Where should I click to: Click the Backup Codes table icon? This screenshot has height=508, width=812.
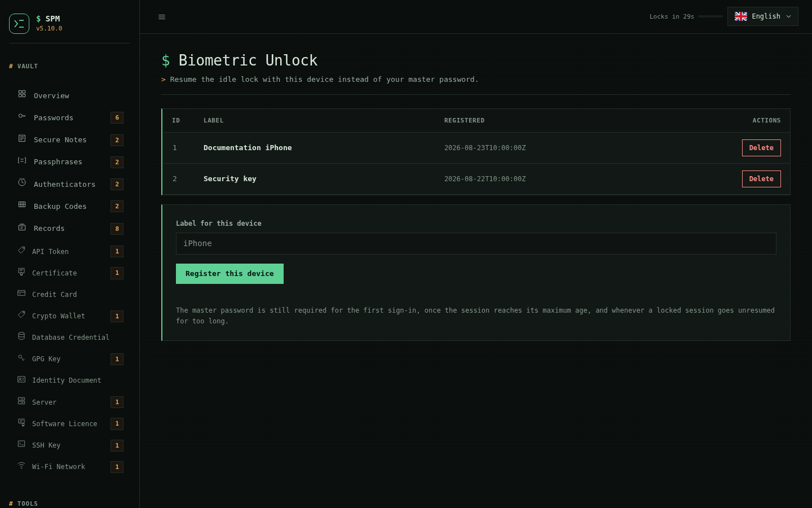point(22,204)
